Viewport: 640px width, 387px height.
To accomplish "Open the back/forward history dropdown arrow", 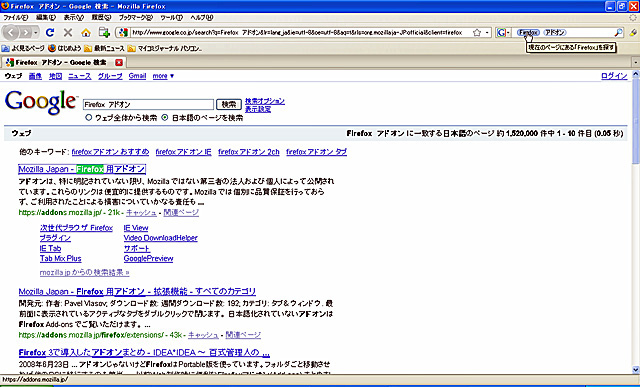I will tap(36, 33).
